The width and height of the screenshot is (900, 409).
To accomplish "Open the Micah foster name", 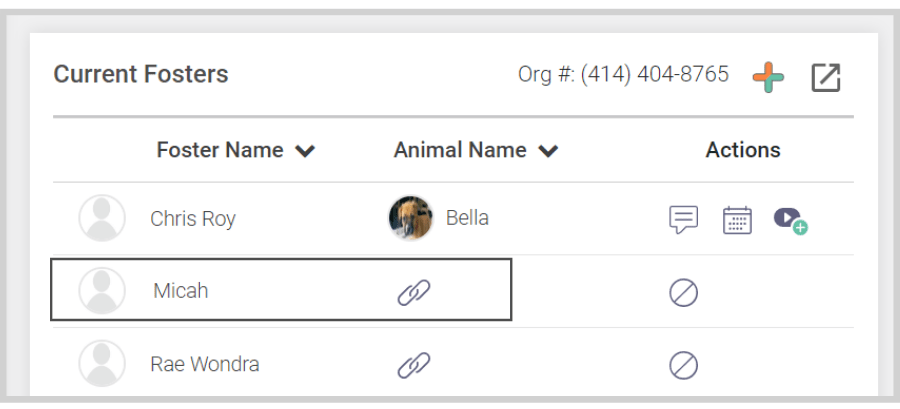I will click(180, 291).
